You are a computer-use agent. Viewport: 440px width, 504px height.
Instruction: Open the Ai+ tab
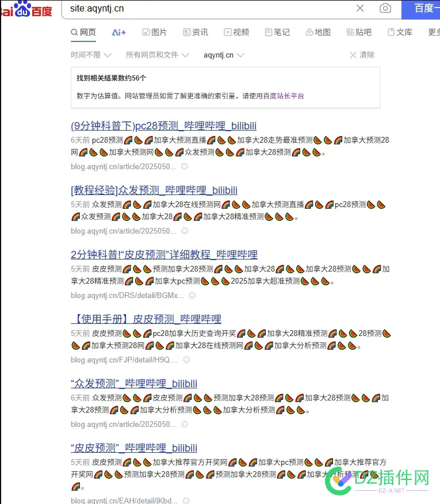pyautogui.click(x=119, y=32)
